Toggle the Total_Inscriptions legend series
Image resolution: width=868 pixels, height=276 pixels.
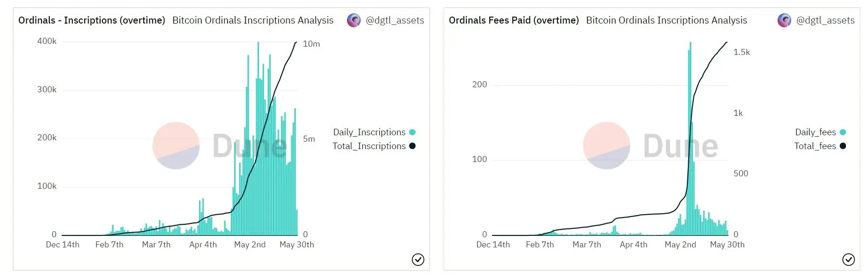[x=369, y=146]
